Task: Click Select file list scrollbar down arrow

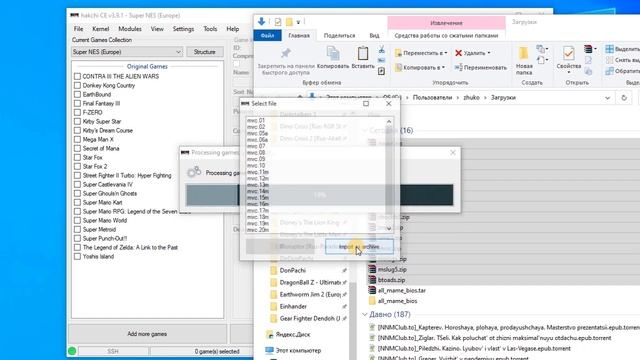Action: coord(389,229)
